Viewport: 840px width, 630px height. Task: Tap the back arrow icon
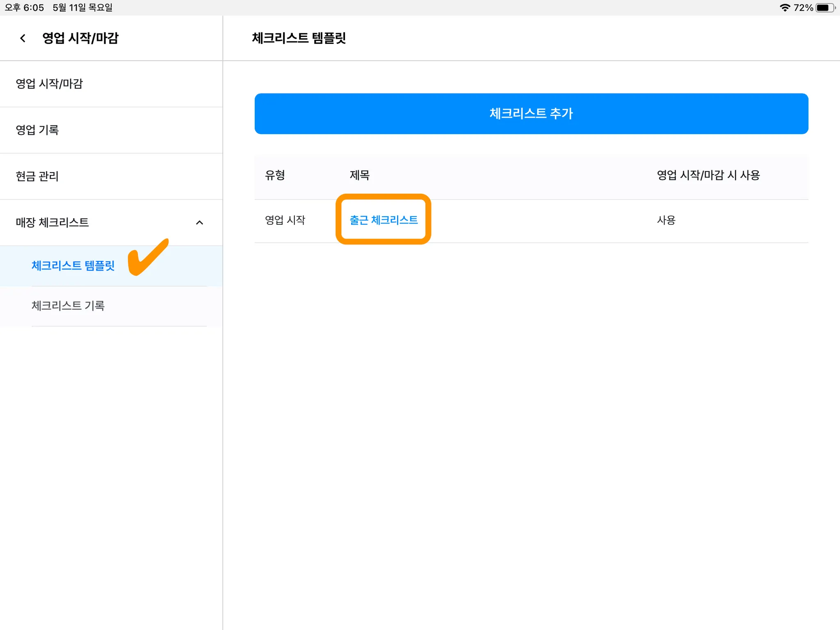[23, 38]
